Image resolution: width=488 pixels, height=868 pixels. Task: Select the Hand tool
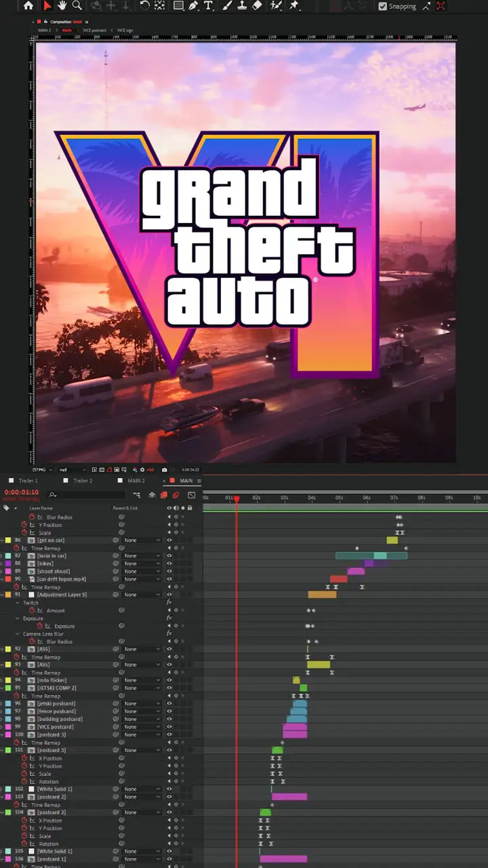[x=62, y=5]
